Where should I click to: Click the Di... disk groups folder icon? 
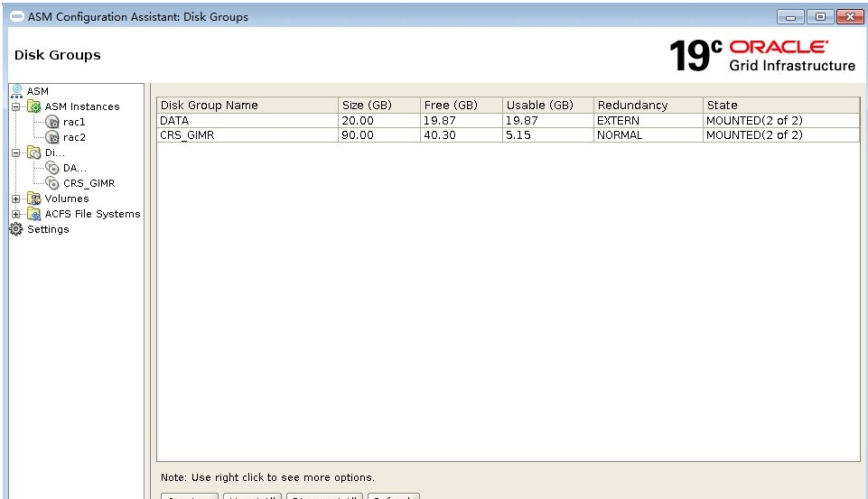34,152
